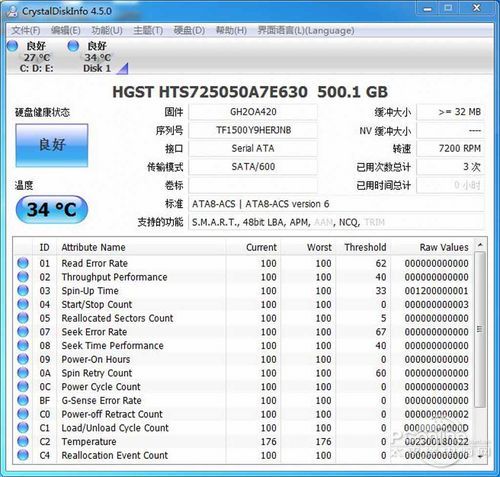The image size is (500, 477).
Task: Click the empty 卷标 volume label field
Action: click(x=253, y=185)
